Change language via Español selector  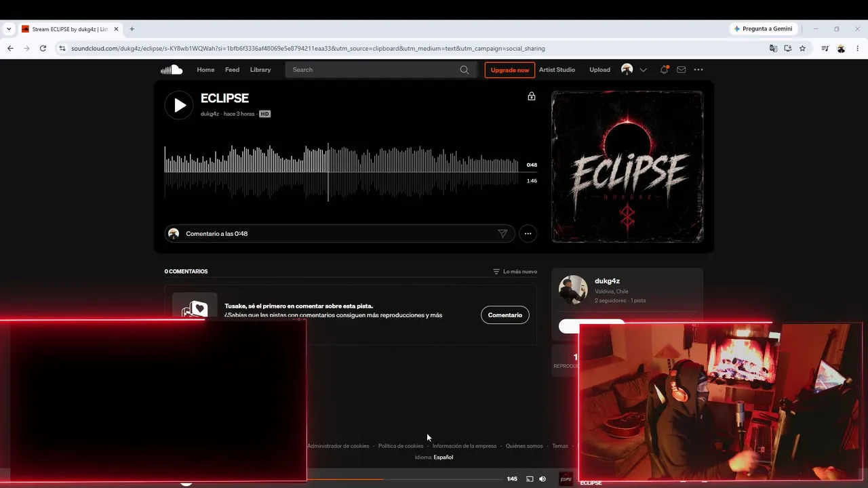point(443,457)
